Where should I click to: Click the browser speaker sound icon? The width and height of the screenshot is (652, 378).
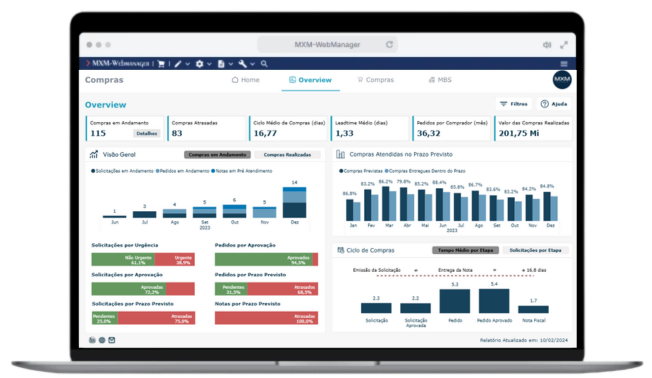547,45
